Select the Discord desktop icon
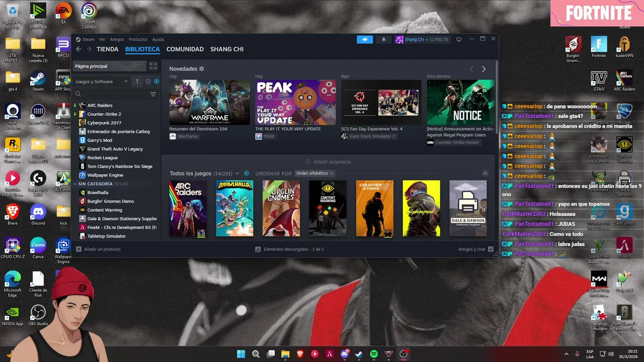644x362 pixels. (x=38, y=215)
